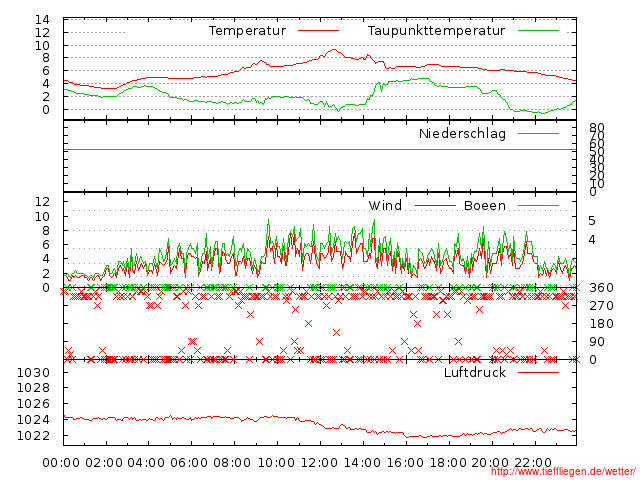Click the 02:00 time axis label

(x=104, y=463)
